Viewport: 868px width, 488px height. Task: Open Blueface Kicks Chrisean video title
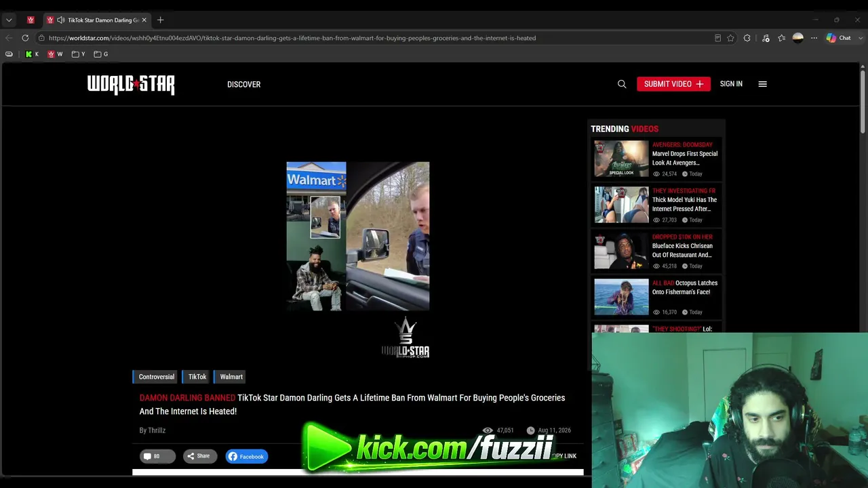[x=682, y=250]
